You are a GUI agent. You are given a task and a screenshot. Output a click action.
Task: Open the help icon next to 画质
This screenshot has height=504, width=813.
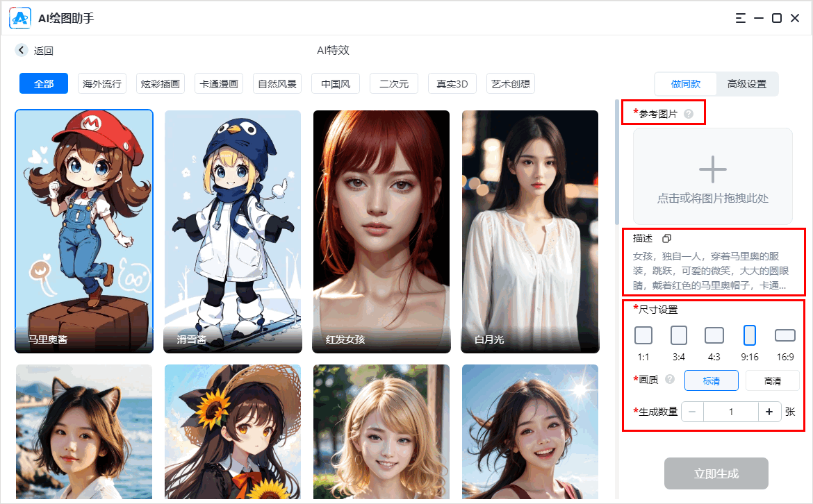669,380
